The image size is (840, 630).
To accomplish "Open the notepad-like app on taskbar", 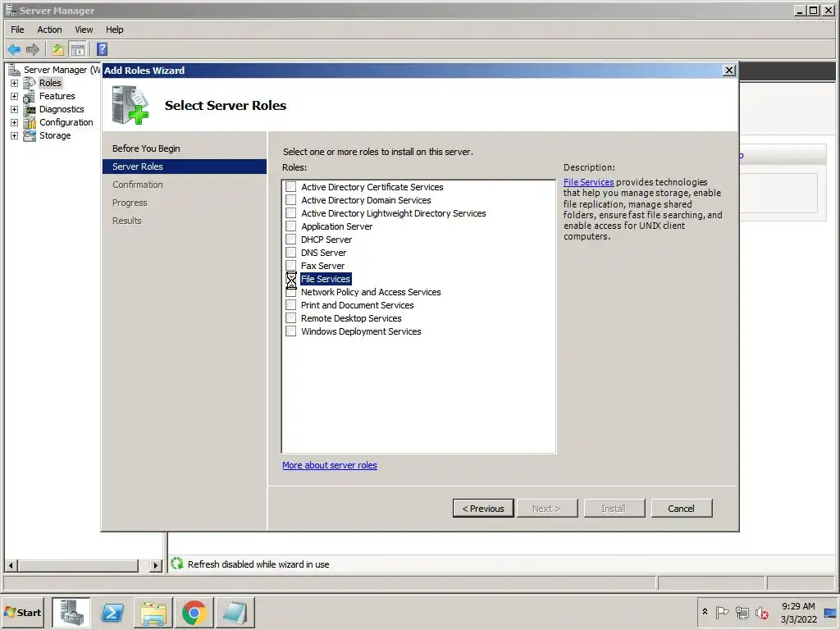I will tap(235, 612).
